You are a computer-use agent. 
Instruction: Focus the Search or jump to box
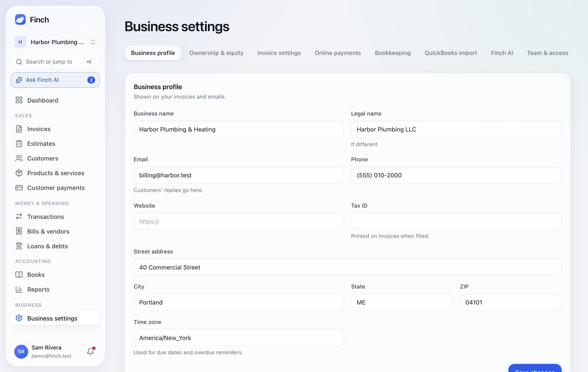coord(55,62)
